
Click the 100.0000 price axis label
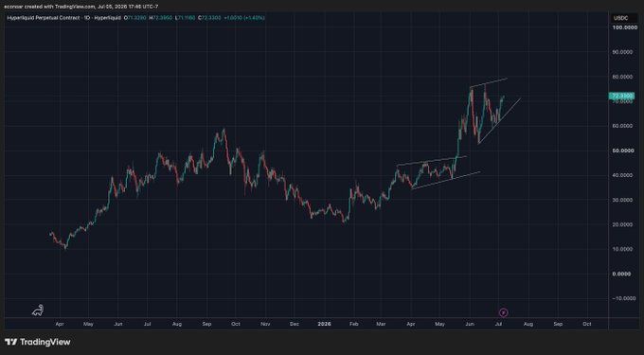pyautogui.click(x=624, y=27)
